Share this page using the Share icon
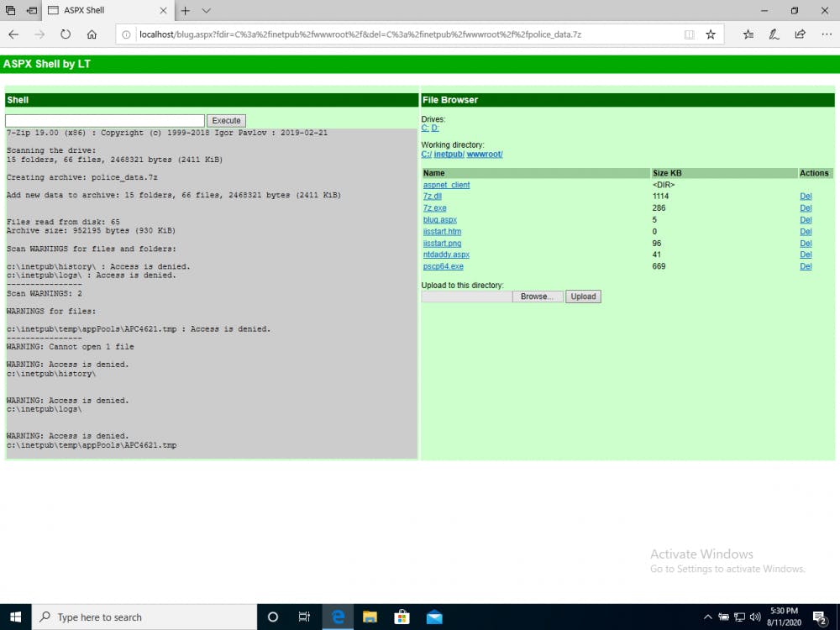 (x=800, y=34)
